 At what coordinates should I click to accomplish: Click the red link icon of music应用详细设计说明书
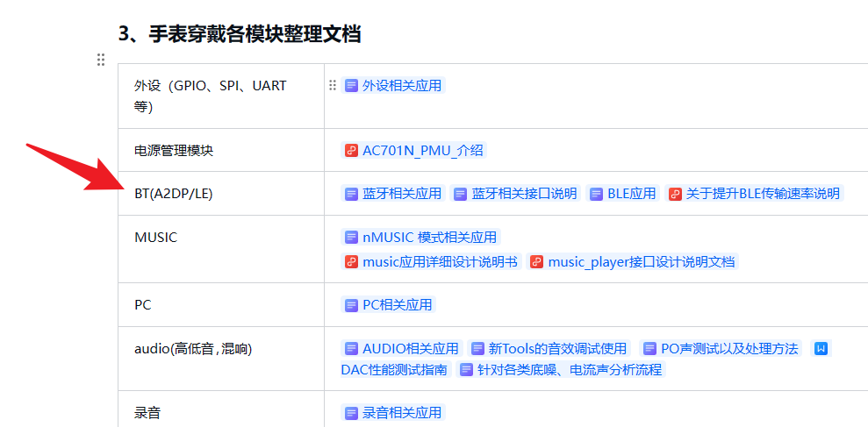pos(351,261)
